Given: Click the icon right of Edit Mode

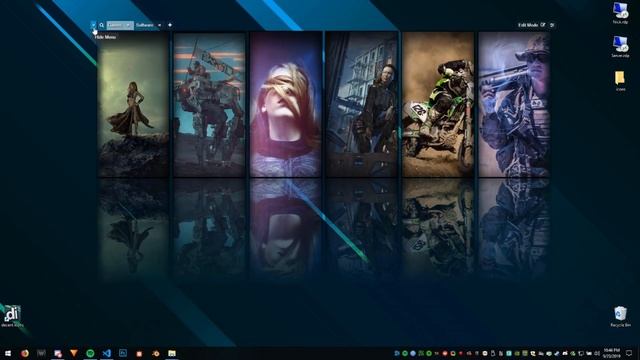Looking at the screenshot, I should (x=552, y=25).
